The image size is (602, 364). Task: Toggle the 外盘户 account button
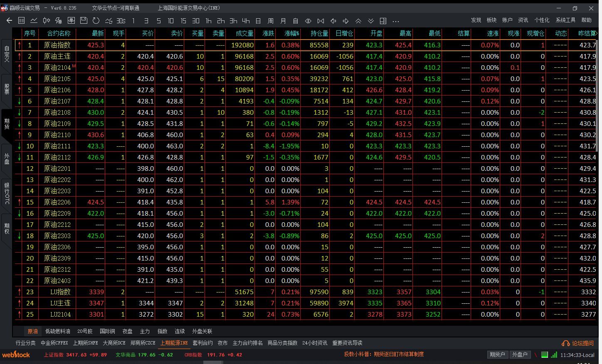(520, 354)
